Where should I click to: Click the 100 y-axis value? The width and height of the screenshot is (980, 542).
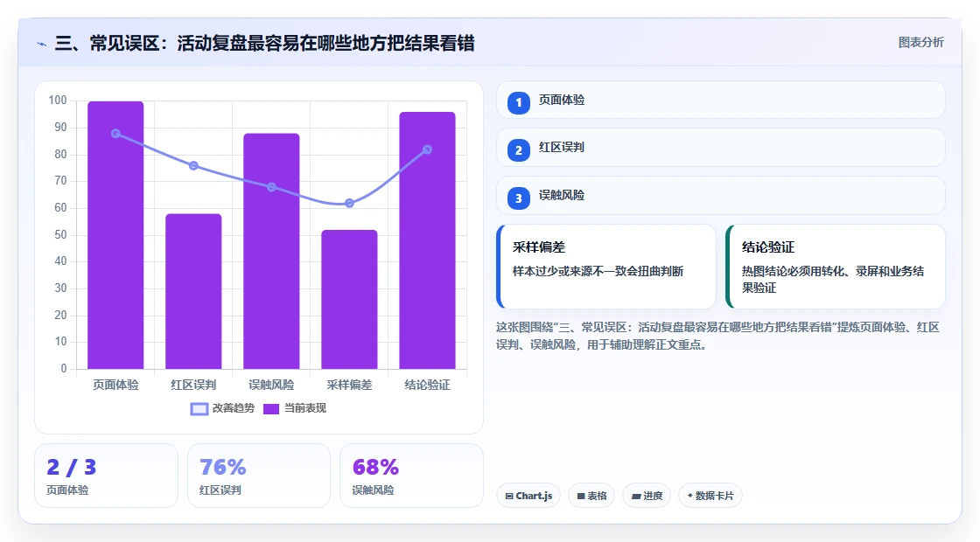[58, 101]
